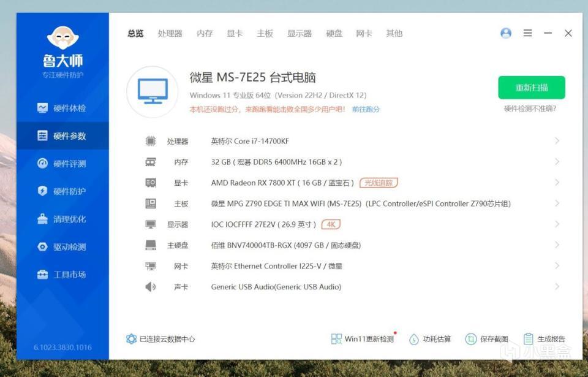This screenshot has width=588, height=377.
Task: Click the Generic USB Audio text
Action: point(276,287)
